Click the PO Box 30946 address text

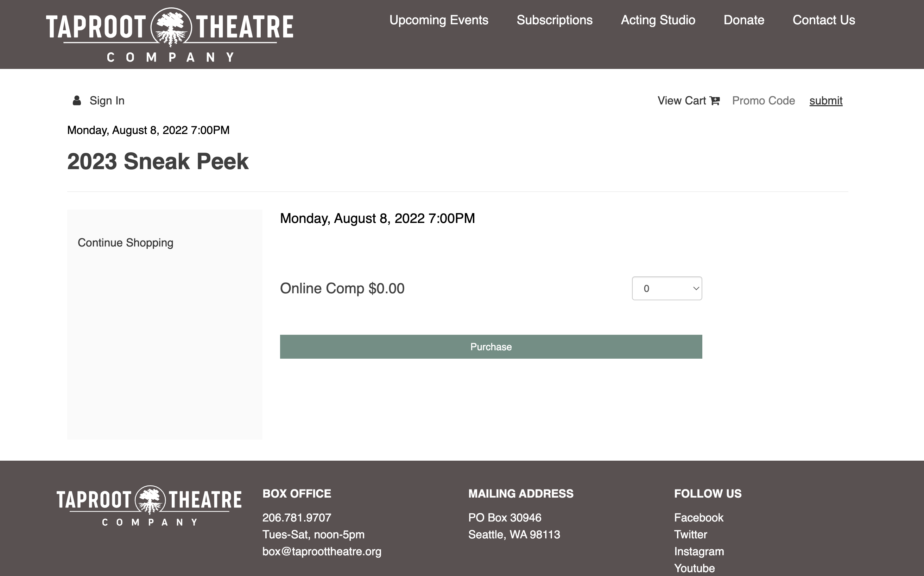coord(505,517)
